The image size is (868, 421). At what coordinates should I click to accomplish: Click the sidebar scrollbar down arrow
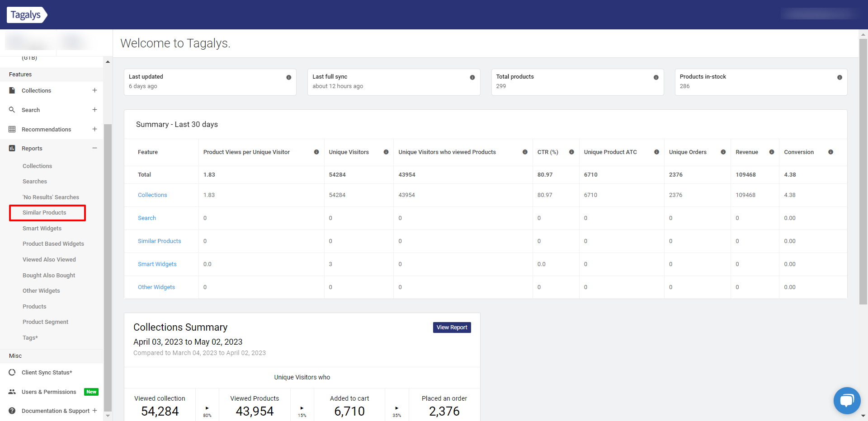coord(108,416)
